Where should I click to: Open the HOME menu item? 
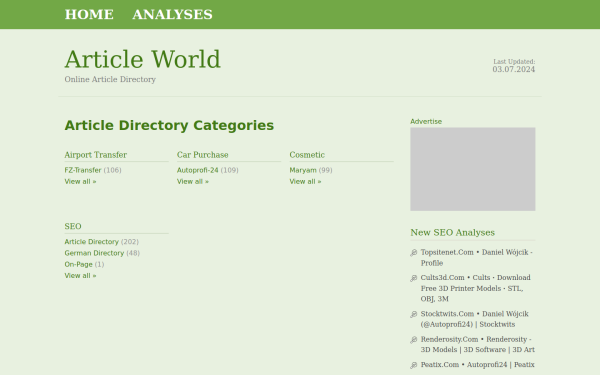click(89, 15)
